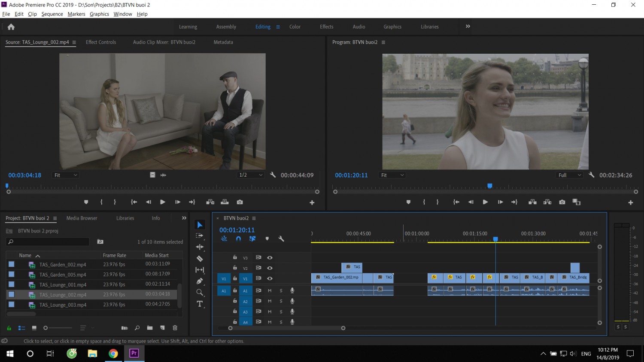This screenshot has height=362, width=644.
Task: Toggle visibility of track V2
Action: 270,268
